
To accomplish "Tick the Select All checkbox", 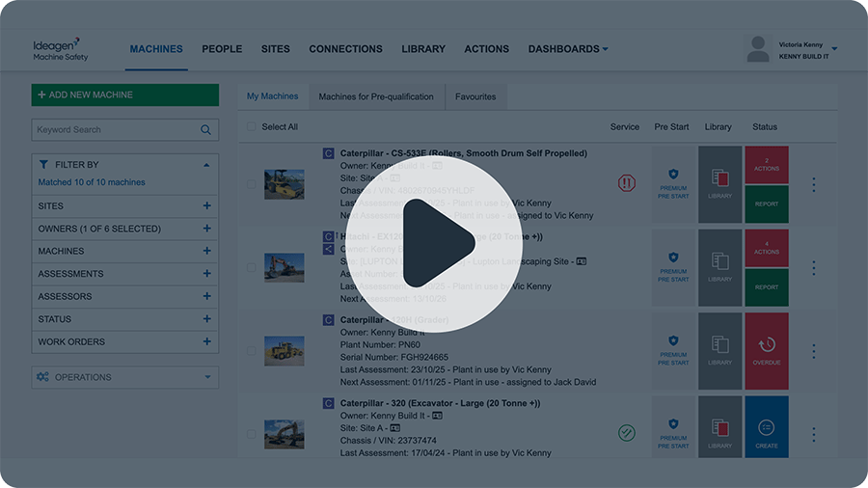I will point(252,126).
